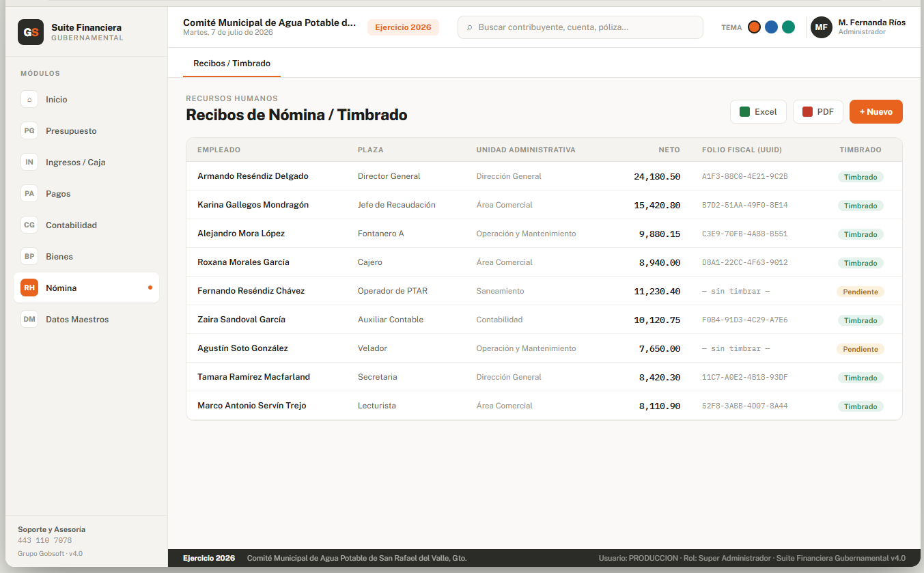Export the table to PDF
The height and width of the screenshot is (573, 924).
[x=818, y=112]
